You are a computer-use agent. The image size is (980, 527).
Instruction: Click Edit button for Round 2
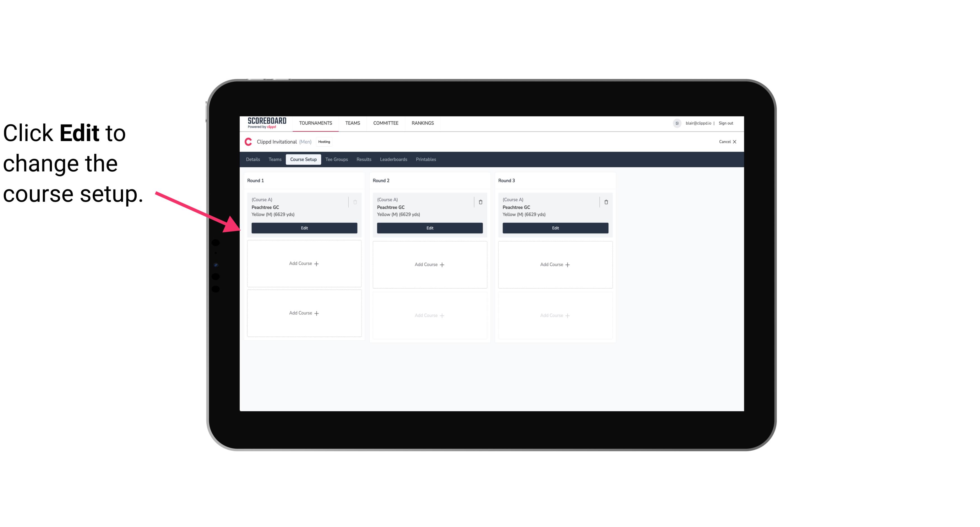tap(430, 227)
